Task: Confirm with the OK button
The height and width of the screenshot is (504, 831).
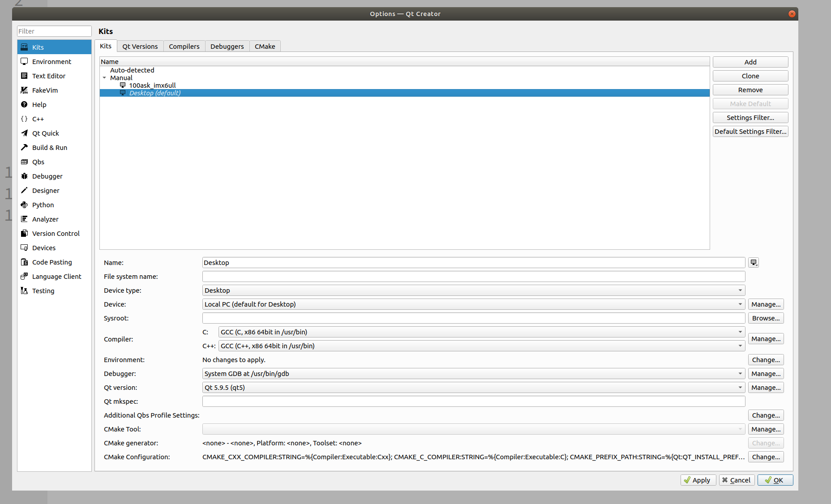Action: pyautogui.click(x=775, y=480)
